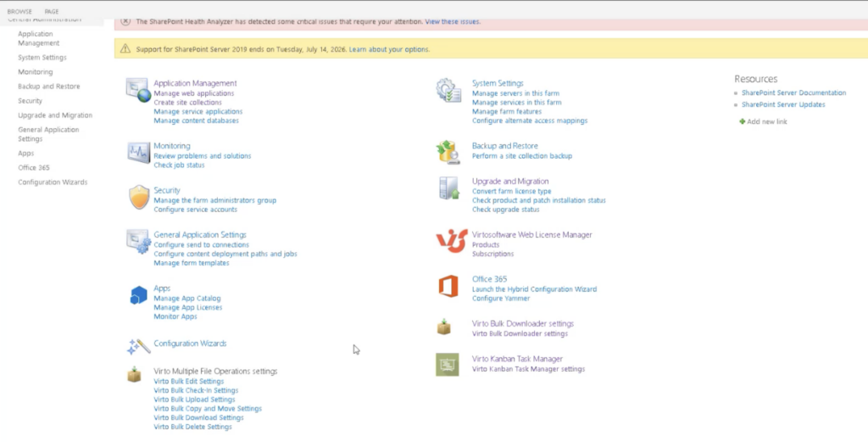Select Office 365 in left navigation
868x442 pixels.
34,168
